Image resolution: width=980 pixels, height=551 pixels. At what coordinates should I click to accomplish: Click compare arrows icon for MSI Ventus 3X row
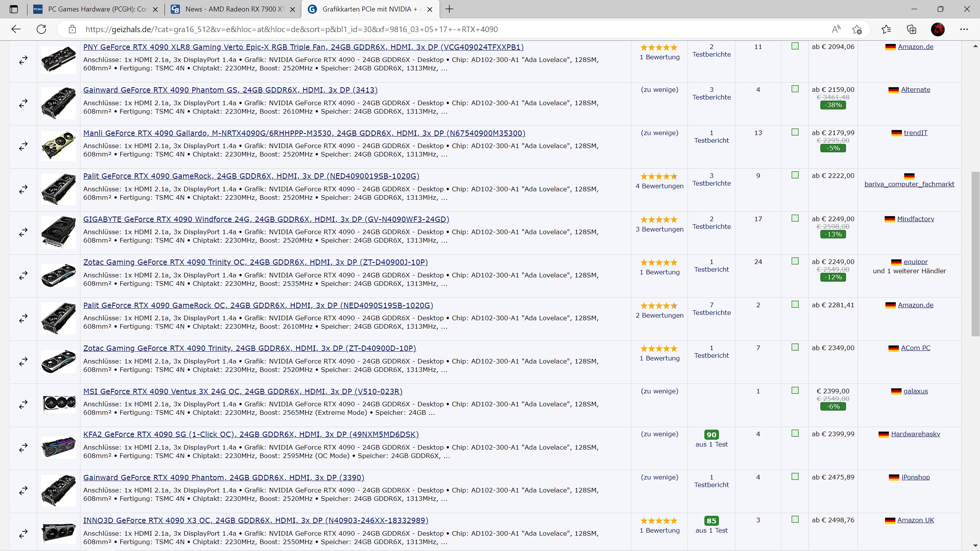coord(23,404)
